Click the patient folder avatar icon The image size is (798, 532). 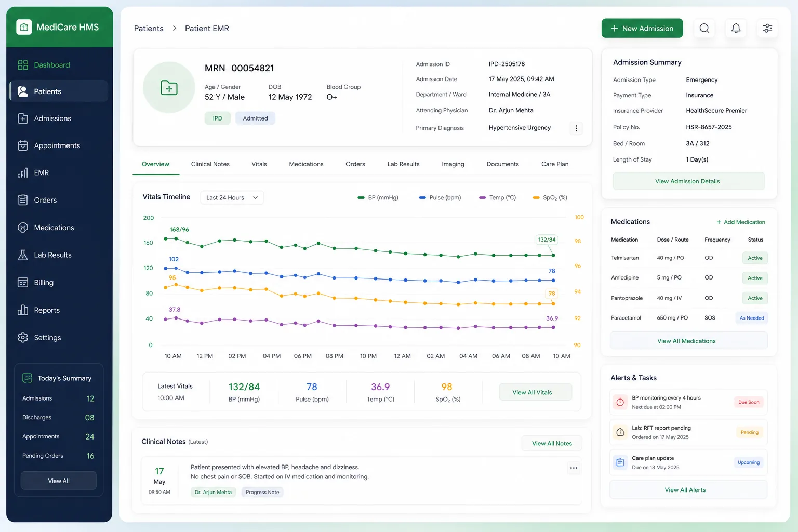point(169,87)
